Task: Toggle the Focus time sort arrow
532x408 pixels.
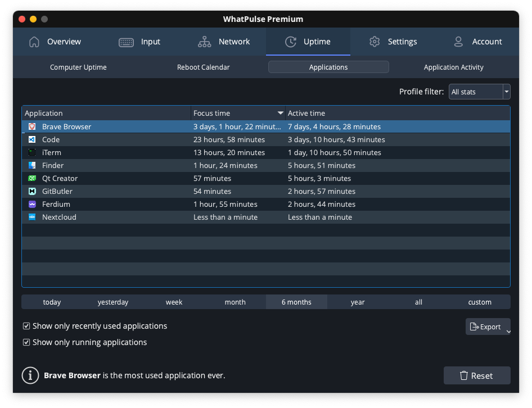Action: pyautogui.click(x=279, y=113)
